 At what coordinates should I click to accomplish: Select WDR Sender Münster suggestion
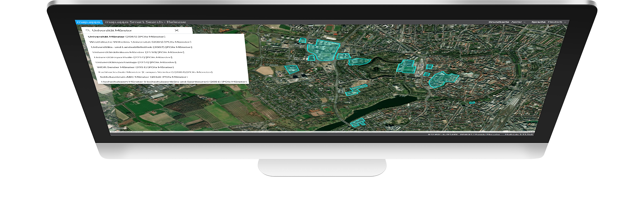(x=135, y=67)
